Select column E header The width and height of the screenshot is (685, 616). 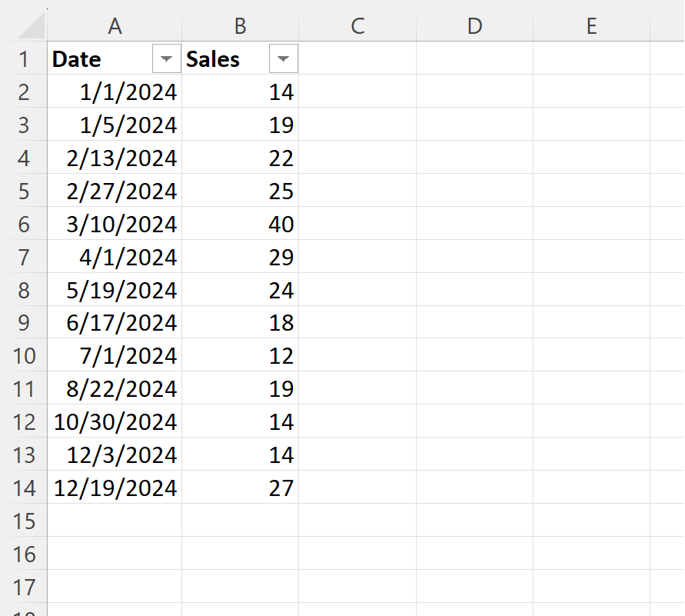pos(591,26)
